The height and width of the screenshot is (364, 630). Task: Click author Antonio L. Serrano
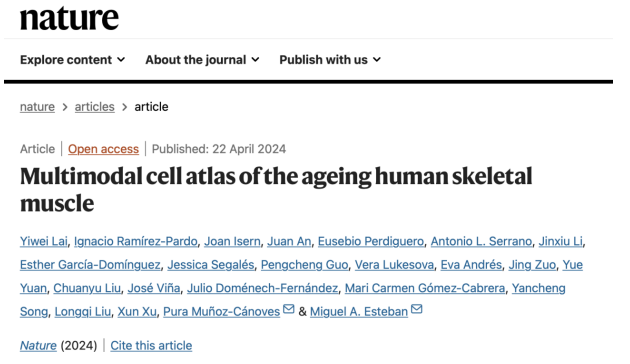pos(481,241)
